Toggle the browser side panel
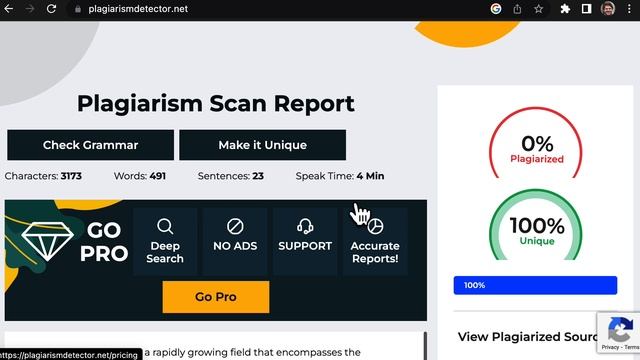 (x=587, y=9)
